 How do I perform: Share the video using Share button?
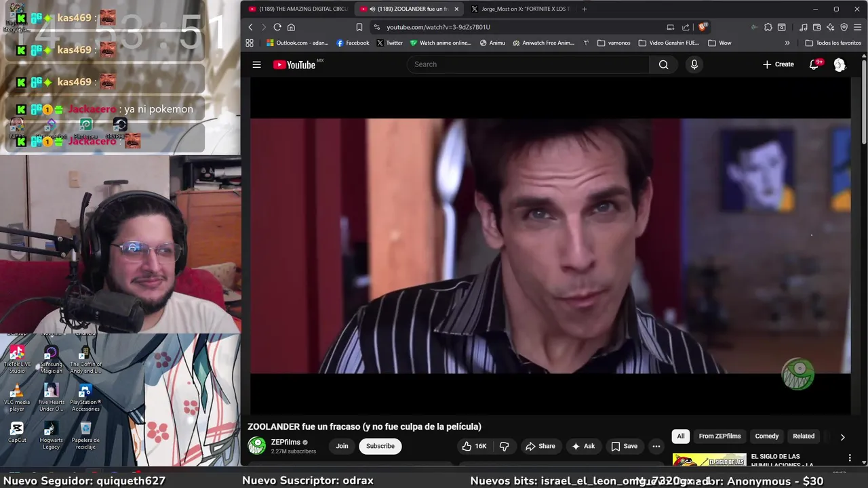[x=540, y=446]
